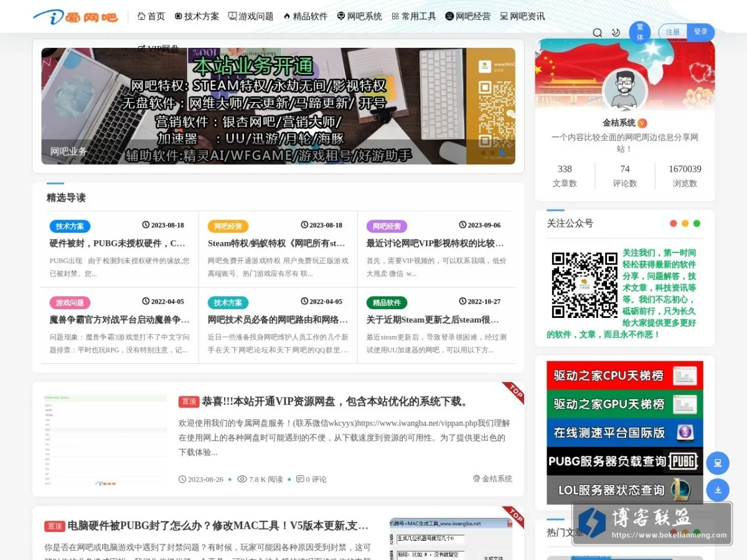747x560 pixels.
Task: Click the floating blue download arrow button
Action: coord(718,490)
